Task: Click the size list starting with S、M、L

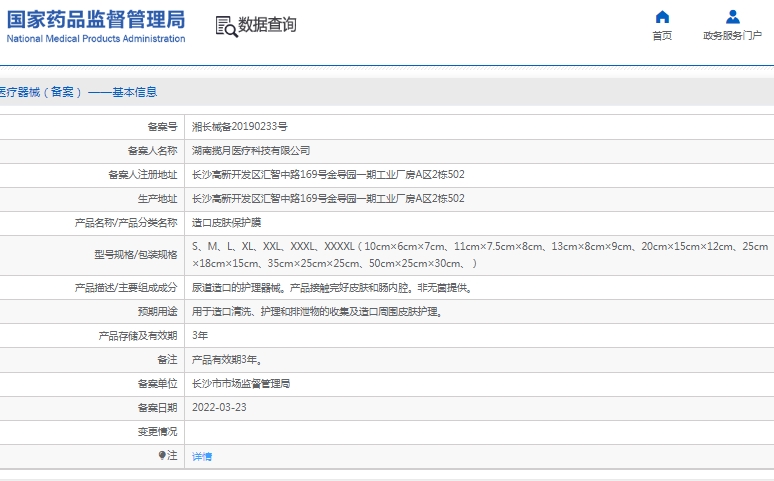Action: point(480,255)
